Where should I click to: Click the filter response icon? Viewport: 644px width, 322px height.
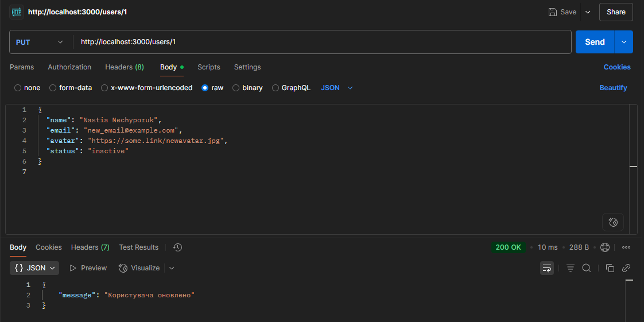point(571,268)
